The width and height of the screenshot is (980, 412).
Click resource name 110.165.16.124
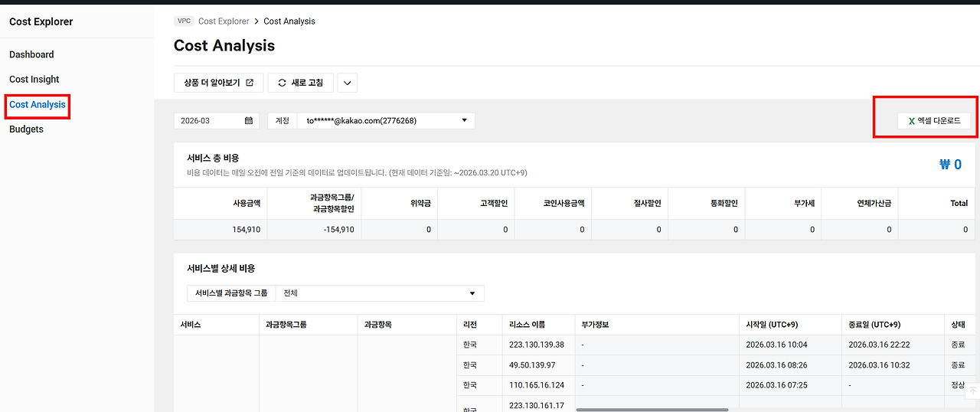pyautogui.click(x=536, y=385)
